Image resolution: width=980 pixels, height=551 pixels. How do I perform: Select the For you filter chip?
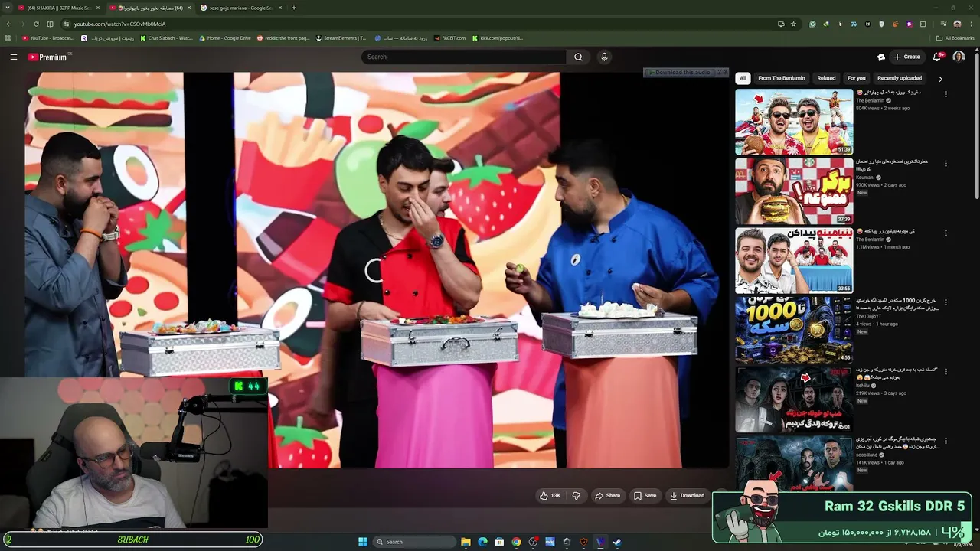(856, 78)
